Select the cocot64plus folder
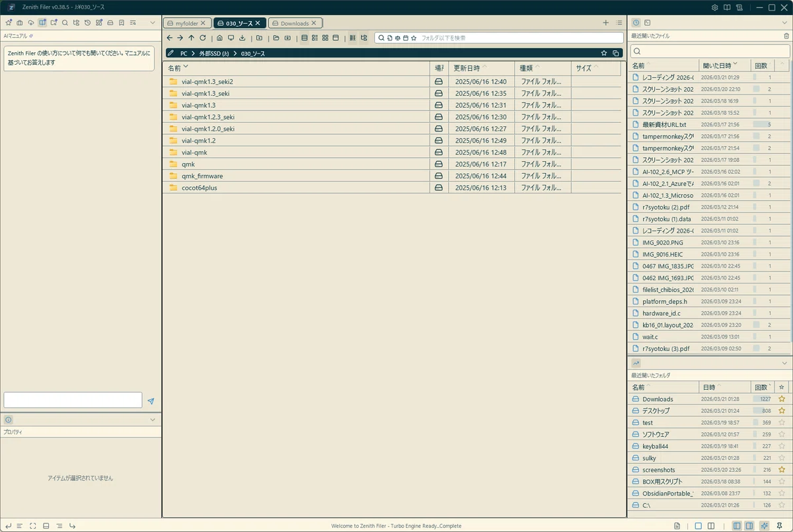793x532 pixels. click(392, 188)
